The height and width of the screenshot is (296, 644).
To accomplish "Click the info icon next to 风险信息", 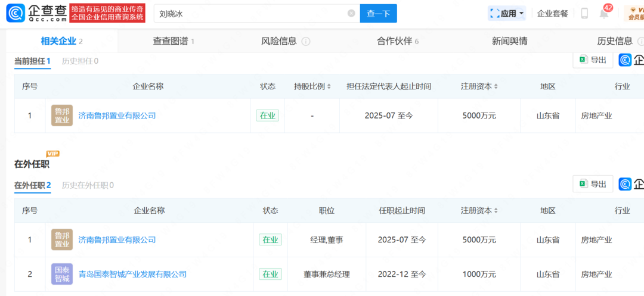I will point(305,42).
